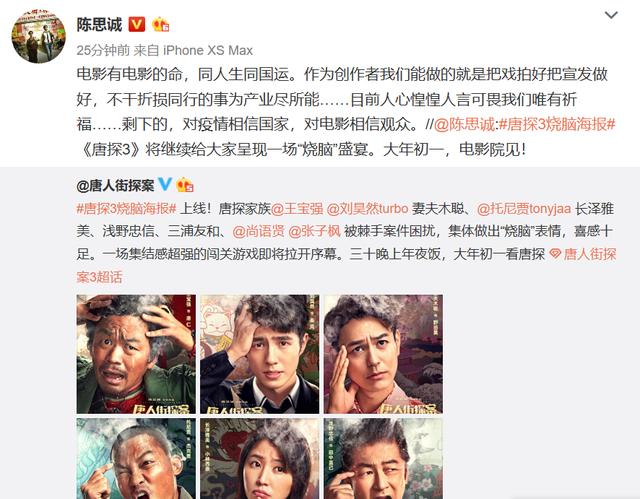The image size is (640, 499).
Task: Open the @尚语贤 mention
Action: tap(258, 231)
